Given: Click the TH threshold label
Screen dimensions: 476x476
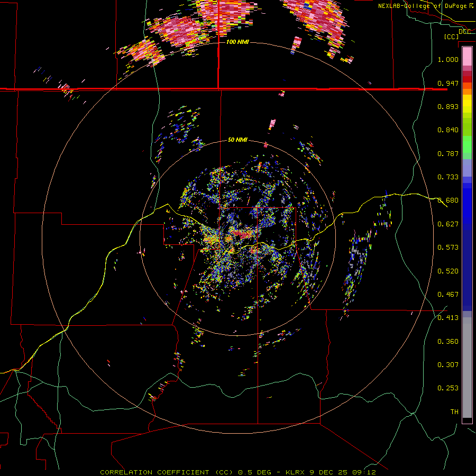Looking at the screenshot, I should [454, 412].
